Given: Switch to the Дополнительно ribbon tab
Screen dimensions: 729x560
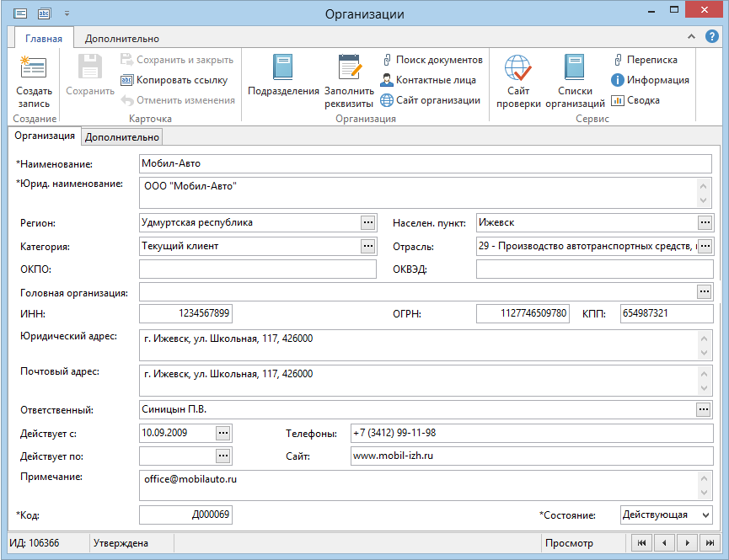Looking at the screenshot, I should [x=122, y=39].
